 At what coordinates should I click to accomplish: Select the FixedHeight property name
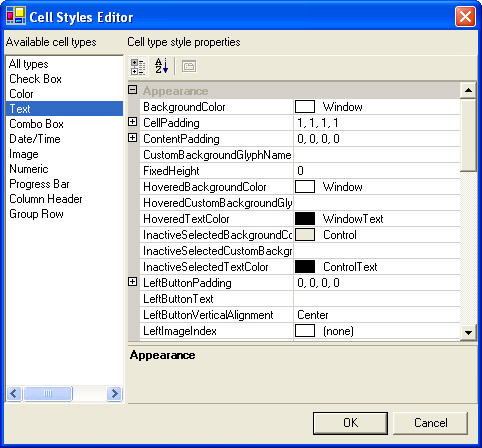(171, 171)
